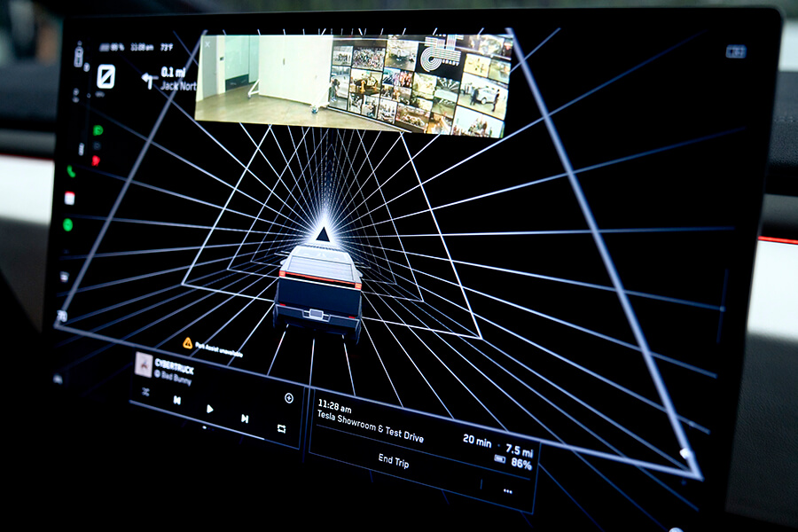798x532 pixels.
Task: Open the green phone app icon
Action: tap(71, 172)
